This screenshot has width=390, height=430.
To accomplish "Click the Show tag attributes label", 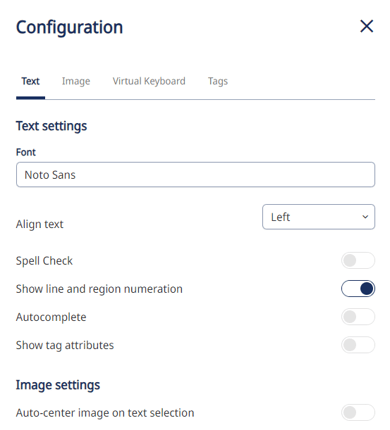I will coord(65,345).
